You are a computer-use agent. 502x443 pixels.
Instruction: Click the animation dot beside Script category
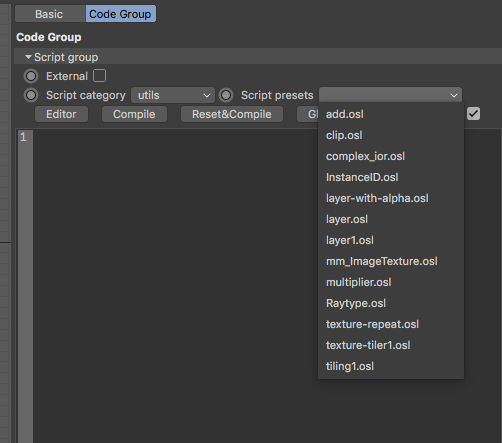31,95
